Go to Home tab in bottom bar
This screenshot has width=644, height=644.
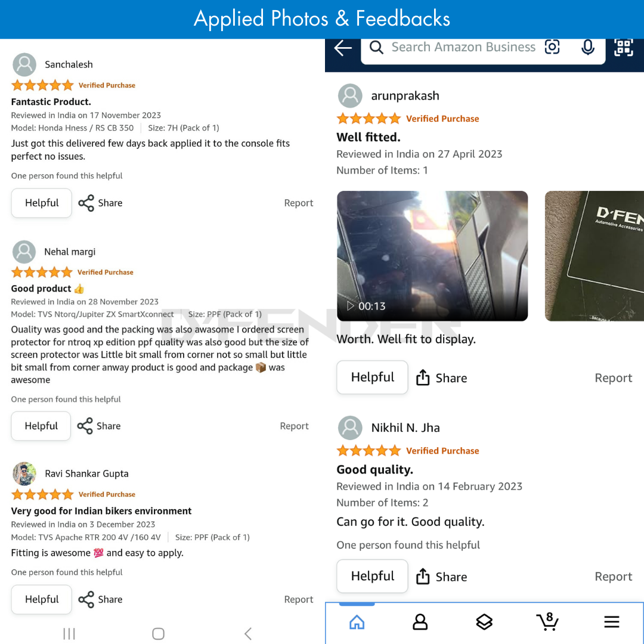357,623
